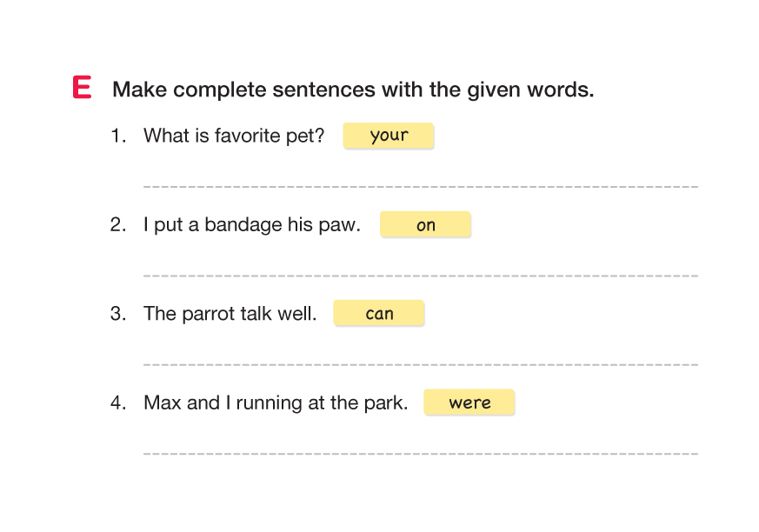Click the answer line below the bandage sentence
Screen dimensions: 759x532
coord(420,275)
